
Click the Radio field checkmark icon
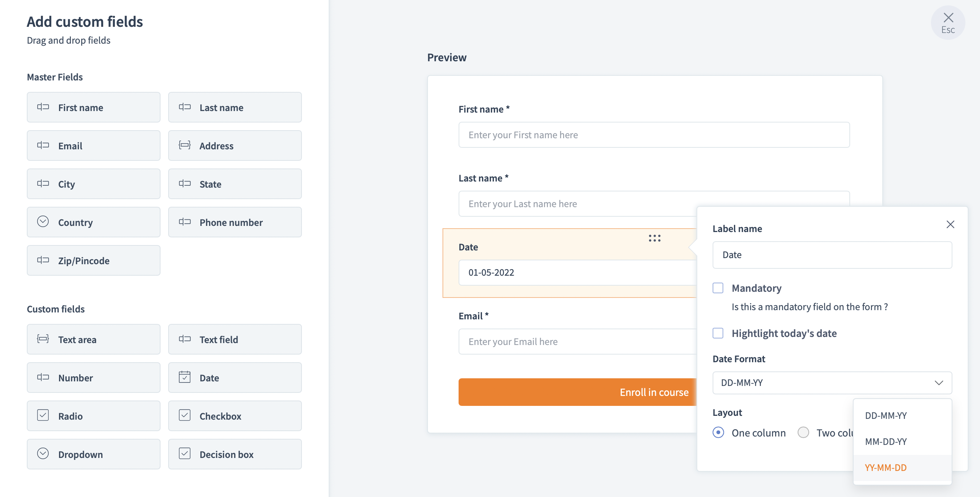tap(43, 415)
